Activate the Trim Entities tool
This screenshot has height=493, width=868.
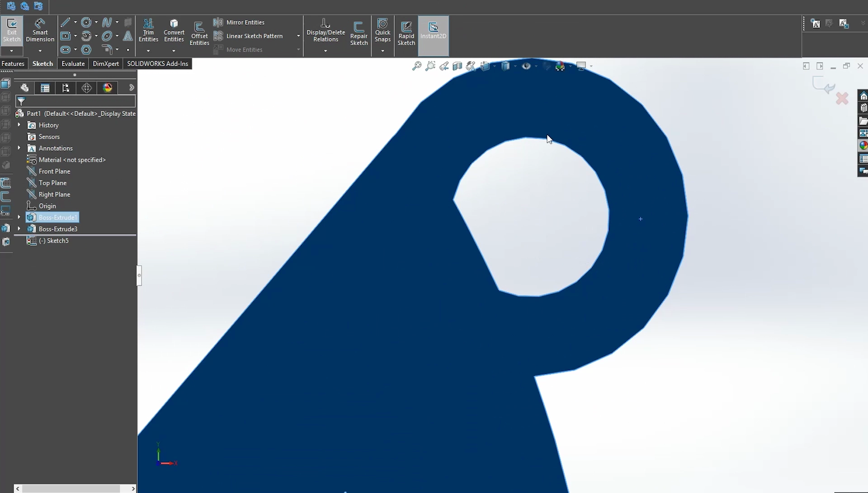click(x=148, y=31)
